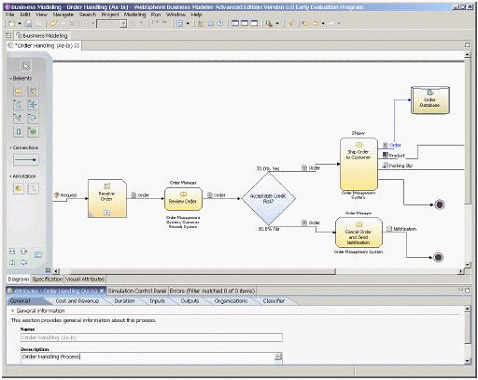The height and width of the screenshot is (380, 478).
Task: Click the Order Database repository node
Action: [x=430, y=100]
